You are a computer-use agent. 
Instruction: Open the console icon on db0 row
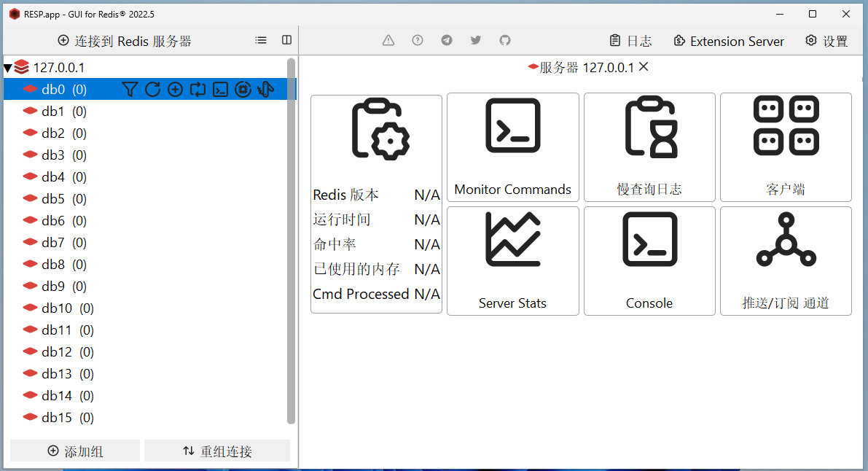(220, 90)
